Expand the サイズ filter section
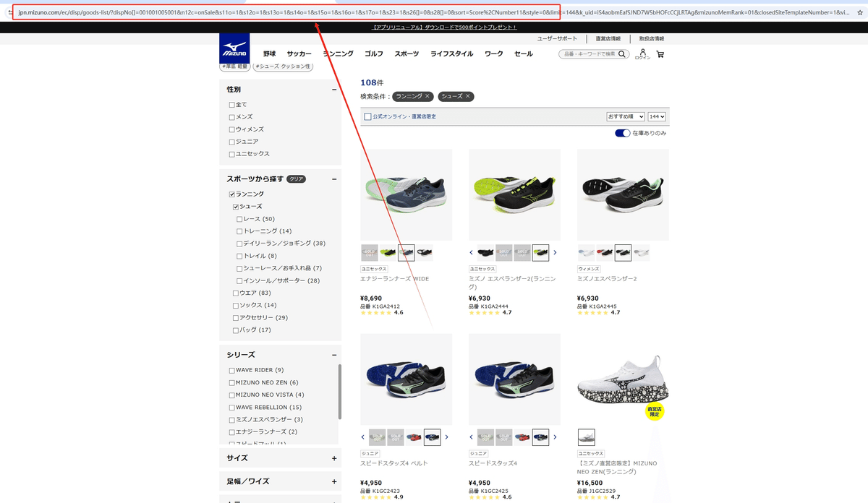Screen dimensions: 868x503 [334, 458]
